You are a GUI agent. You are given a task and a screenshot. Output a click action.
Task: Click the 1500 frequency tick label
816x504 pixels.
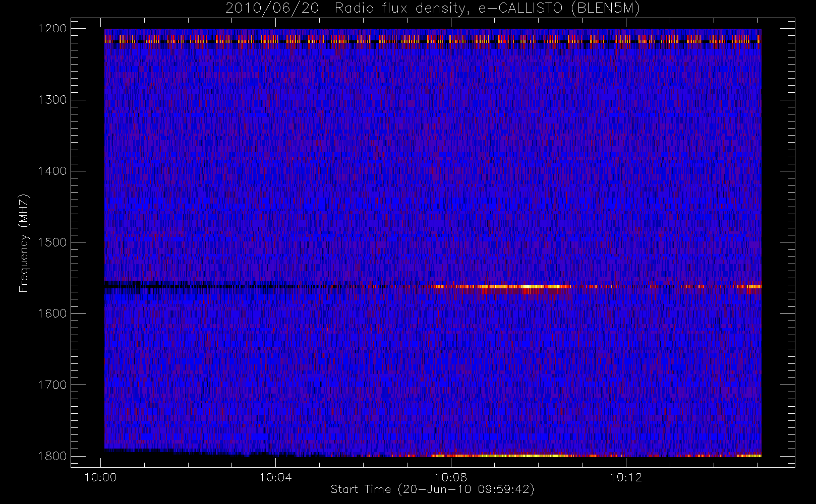52,242
